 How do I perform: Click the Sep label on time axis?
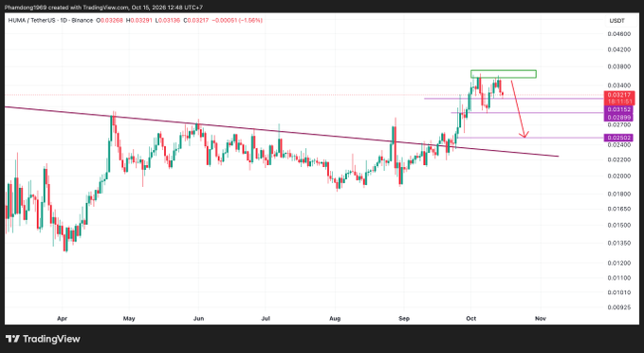point(404,319)
